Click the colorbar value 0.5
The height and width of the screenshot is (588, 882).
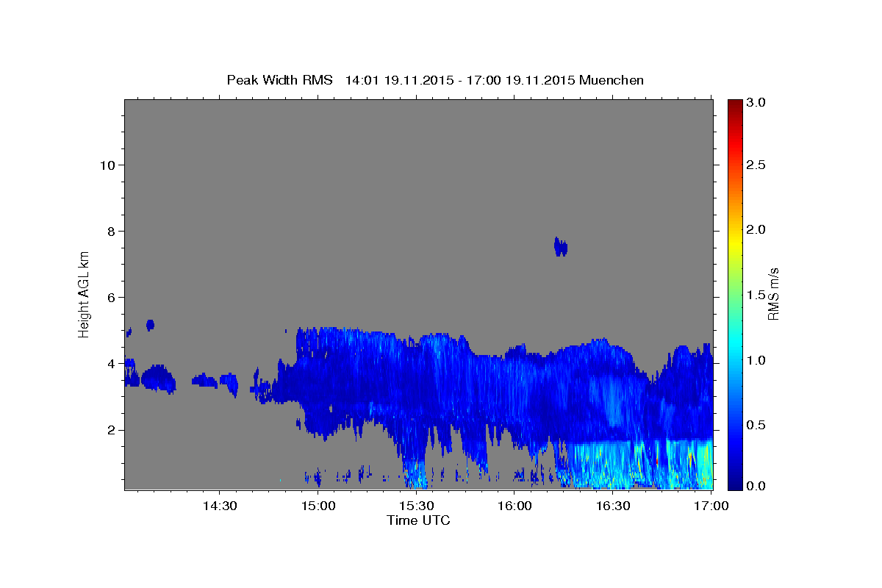coord(757,425)
